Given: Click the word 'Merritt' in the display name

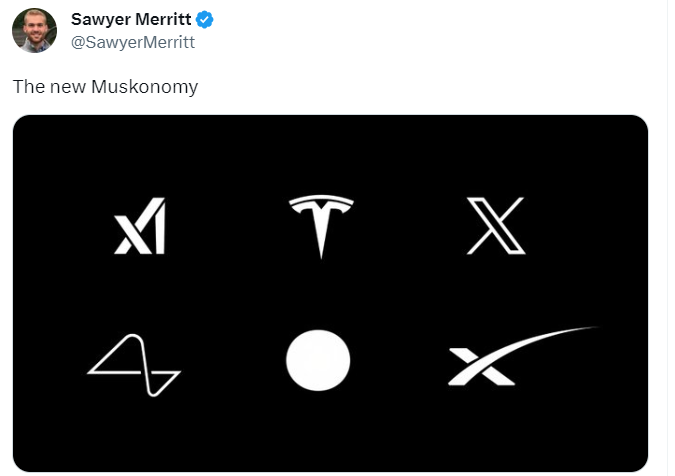Looking at the screenshot, I should coord(163,19).
